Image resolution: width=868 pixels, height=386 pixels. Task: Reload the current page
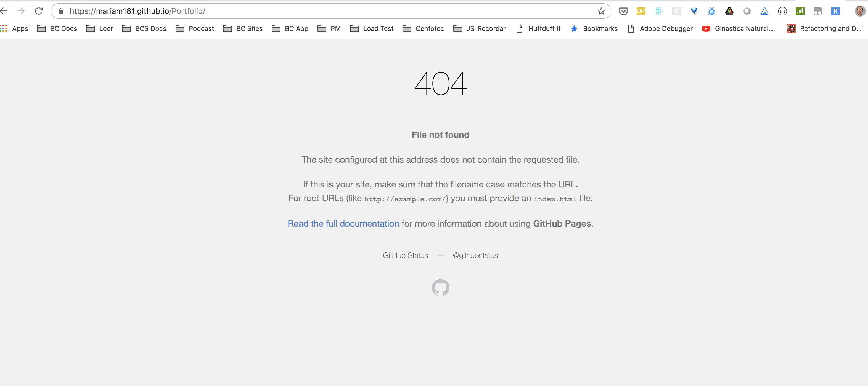click(39, 11)
